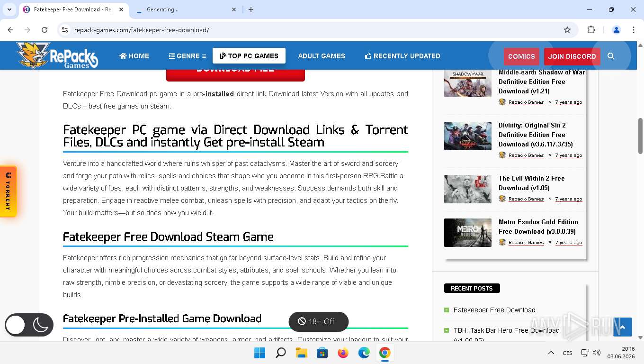Toggle the 18+ Off filter

[318, 321]
